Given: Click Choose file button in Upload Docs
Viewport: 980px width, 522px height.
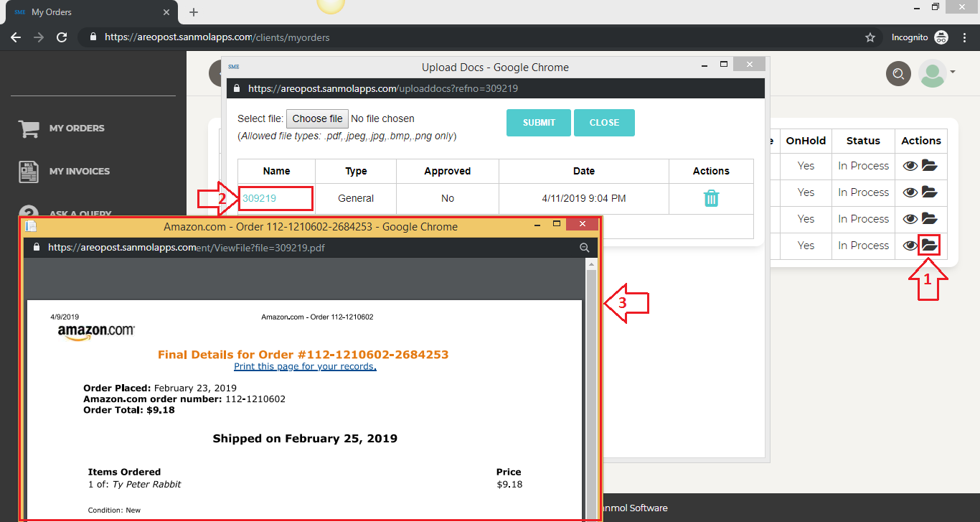Looking at the screenshot, I should point(317,118).
